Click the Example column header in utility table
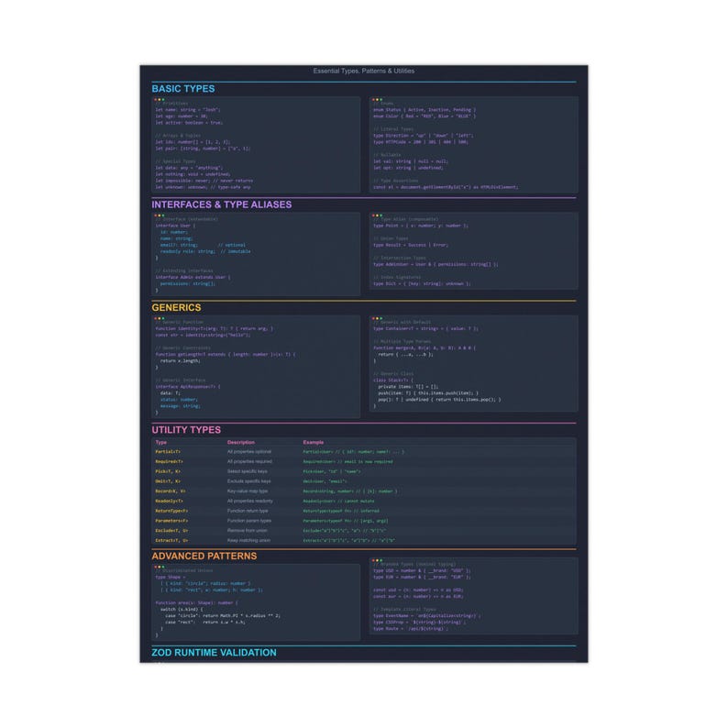This screenshot has width=728, height=728. tap(314, 443)
